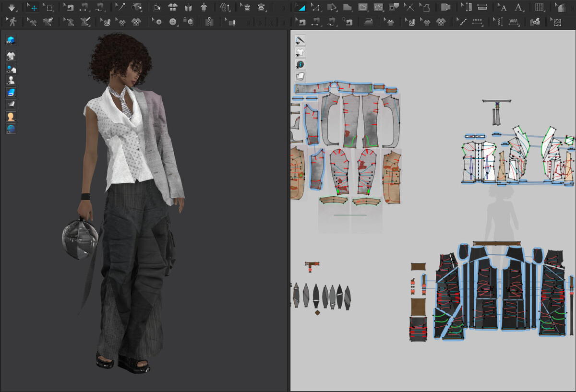Select the four-hole button tool in 3D toolbar
This screenshot has width=576, height=392.
[173, 22]
